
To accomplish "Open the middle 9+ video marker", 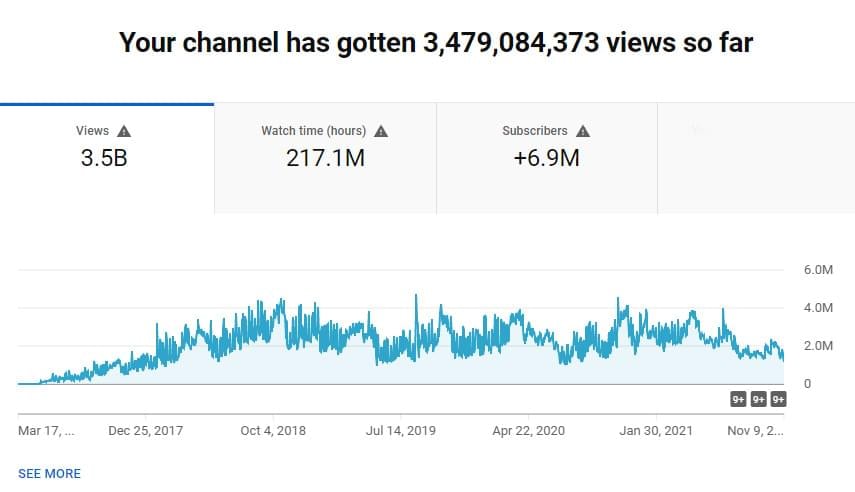I will (x=759, y=400).
